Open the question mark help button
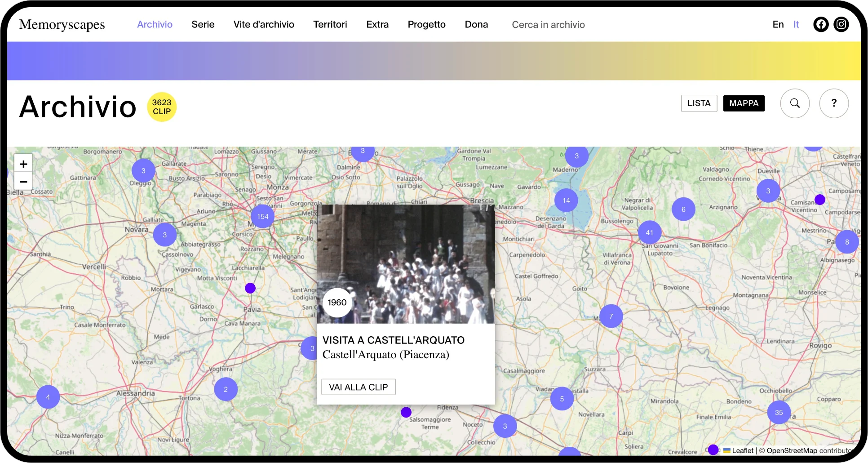Screen dimensions: 868x463 tap(834, 103)
